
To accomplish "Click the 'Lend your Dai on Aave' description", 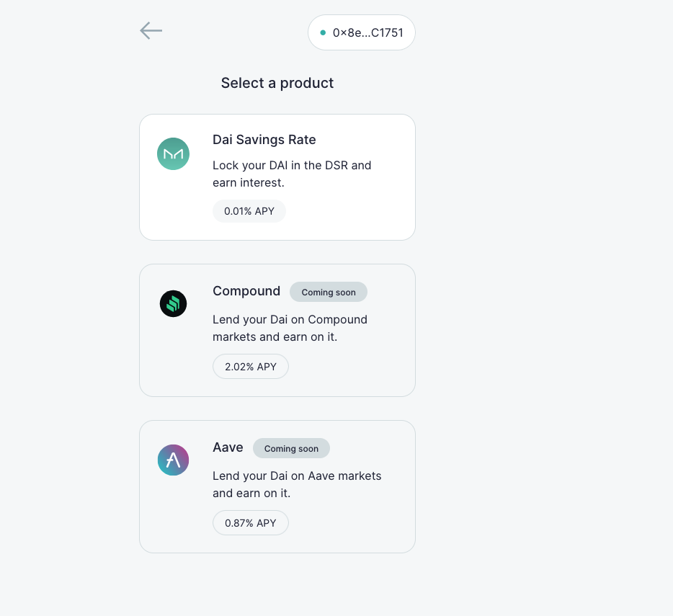I will point(297,485).
